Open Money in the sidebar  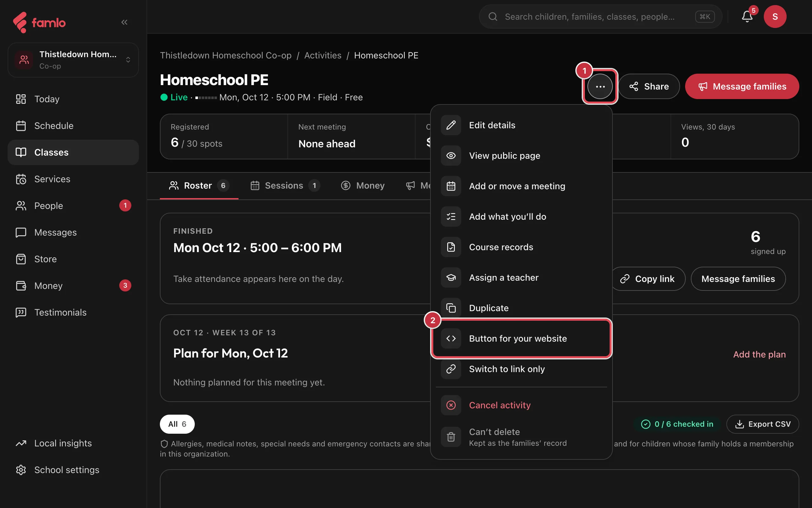coord(73,285)
